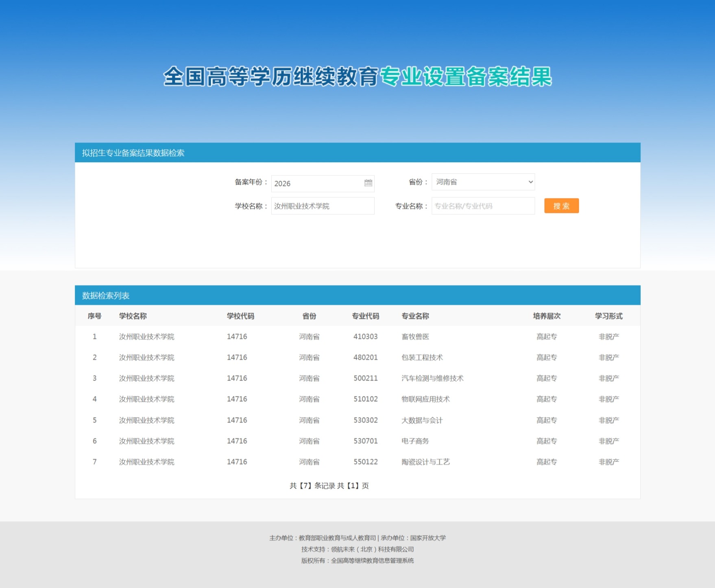Select the 包装工程技术 major row
Screen dimensions: 715x588
357,357
